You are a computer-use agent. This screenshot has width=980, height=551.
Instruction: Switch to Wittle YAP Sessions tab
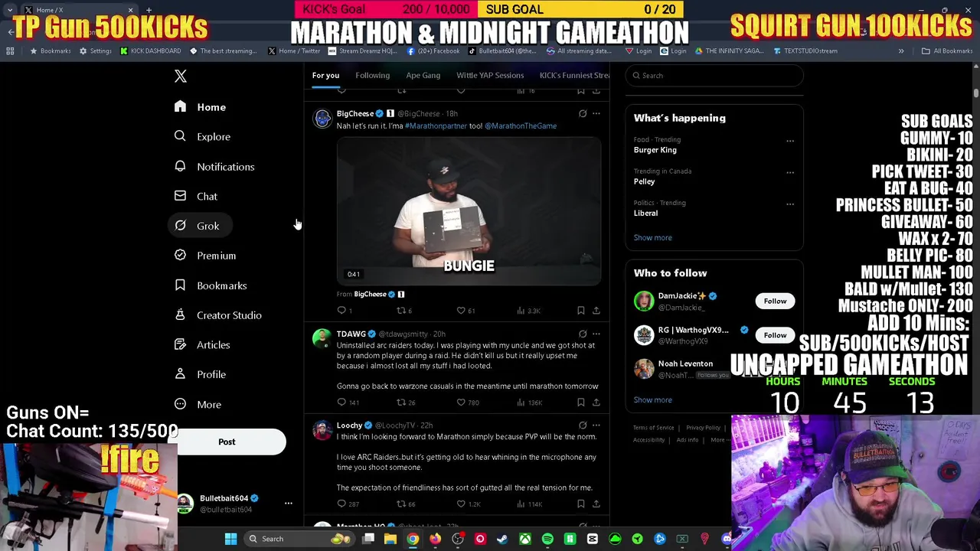click(x=490, y=75)
